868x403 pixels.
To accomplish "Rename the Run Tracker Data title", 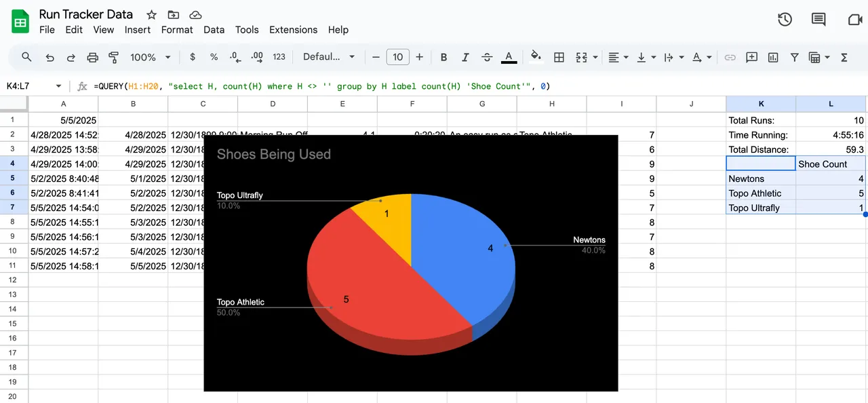I will click(86, 14).
